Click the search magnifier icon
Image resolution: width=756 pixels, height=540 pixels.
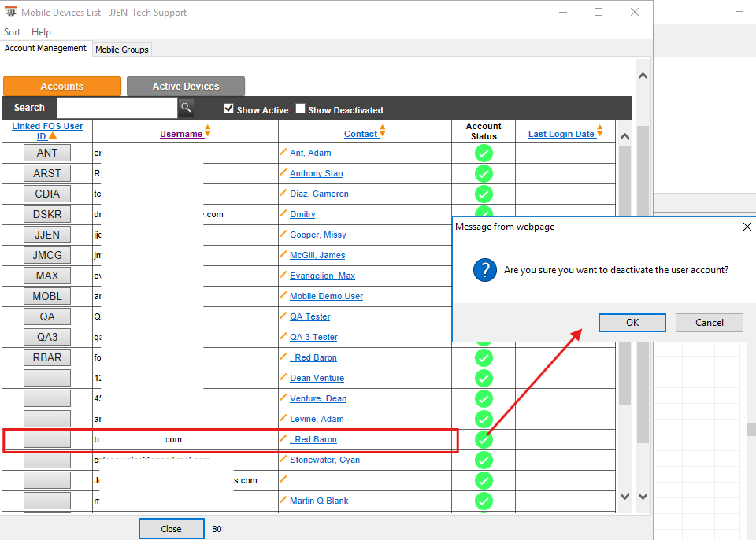pyautogui.click(x=186, y=108)
